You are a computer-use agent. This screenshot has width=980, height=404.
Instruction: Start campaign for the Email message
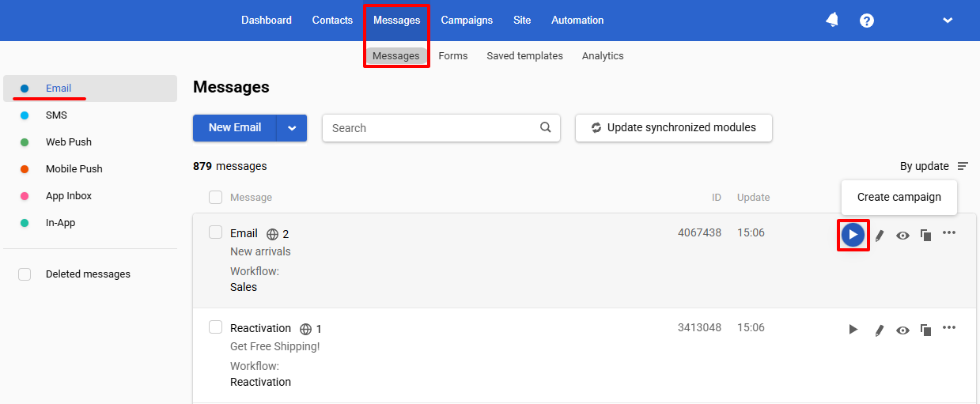853,235
